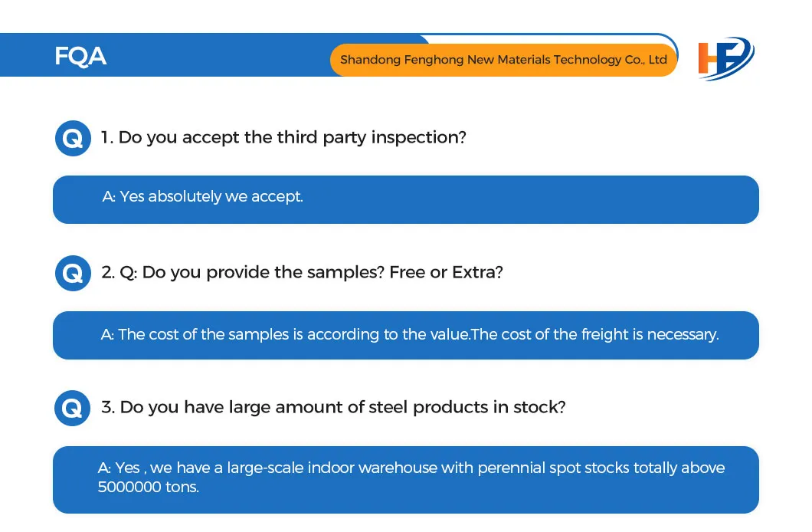Click the Q icon beside the stock question

click(x=73, y=408)
